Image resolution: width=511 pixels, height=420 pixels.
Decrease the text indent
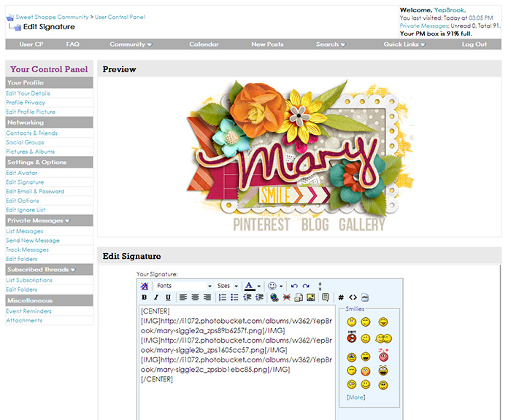pyautogui.click(x=247, y=297)
